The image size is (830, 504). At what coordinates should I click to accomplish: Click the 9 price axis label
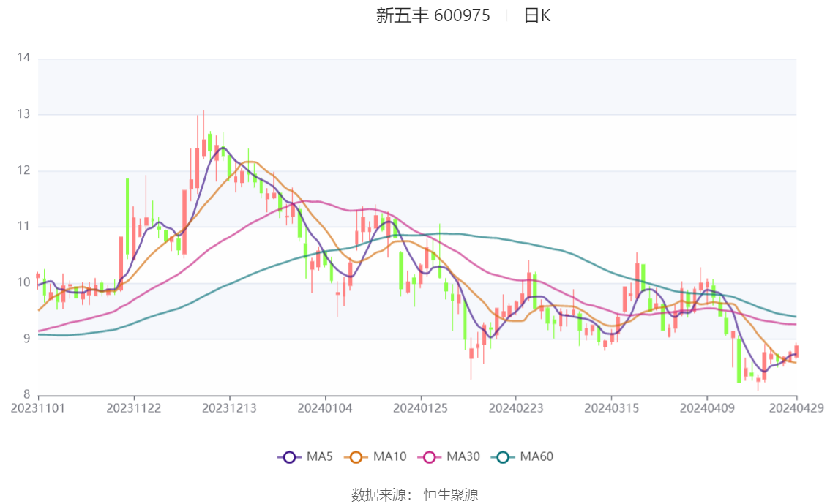[x=26, y=339]
